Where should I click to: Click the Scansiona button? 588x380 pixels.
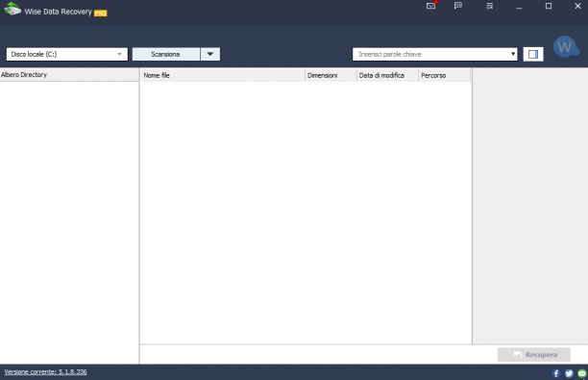pos(166,55)
